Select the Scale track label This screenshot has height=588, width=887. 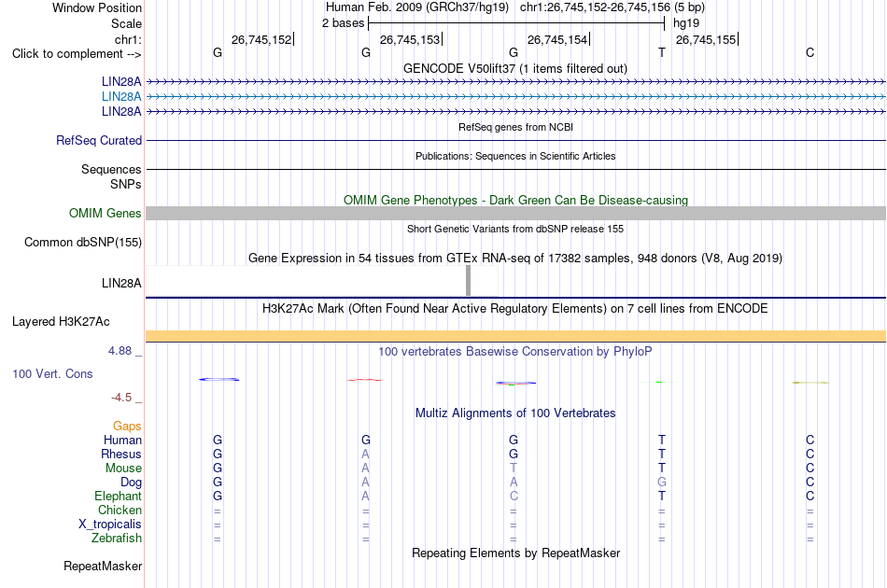(x=126, y=23)
